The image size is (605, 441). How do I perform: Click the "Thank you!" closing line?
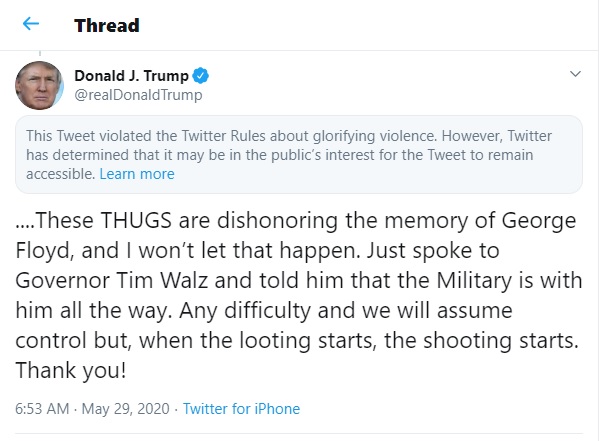(x=71, y=370)
